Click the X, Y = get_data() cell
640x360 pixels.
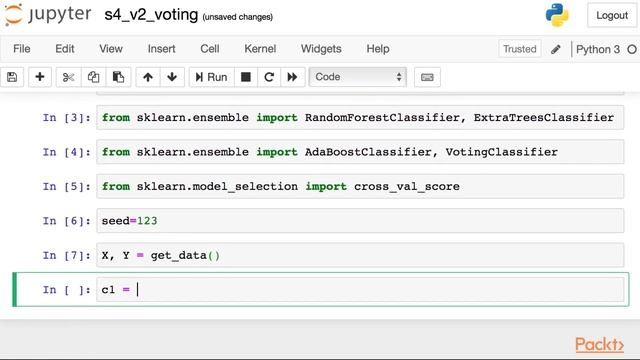coord(360,256)
